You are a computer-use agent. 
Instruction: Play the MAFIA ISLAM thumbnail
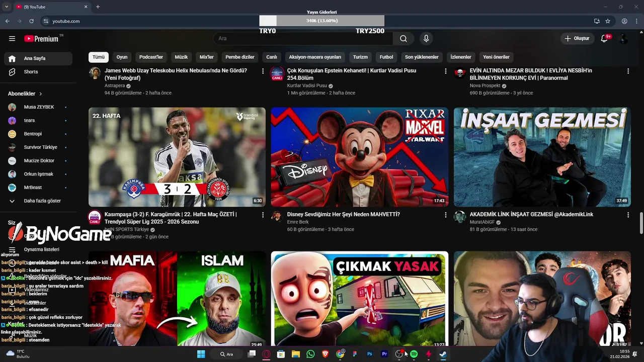(x=177, y=299)
